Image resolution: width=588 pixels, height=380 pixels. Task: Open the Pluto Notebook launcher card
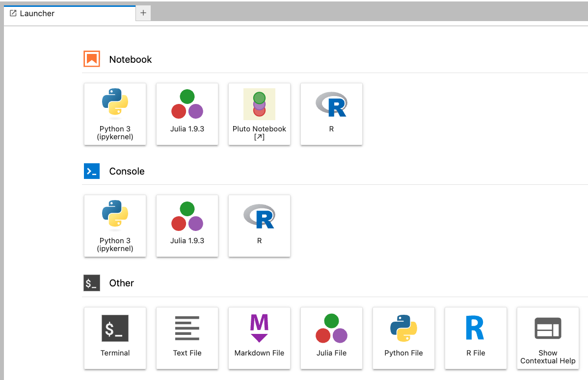click(x=259, y=114)
